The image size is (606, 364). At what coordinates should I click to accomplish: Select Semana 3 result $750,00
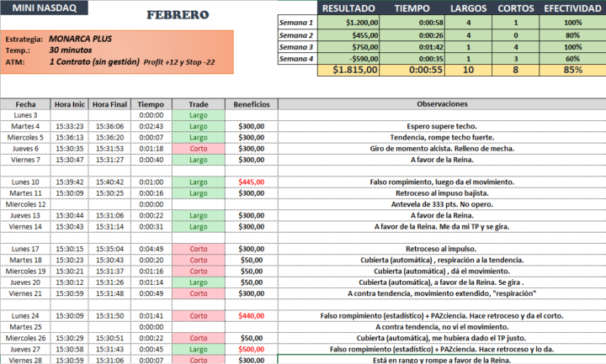tap(348, 47)
